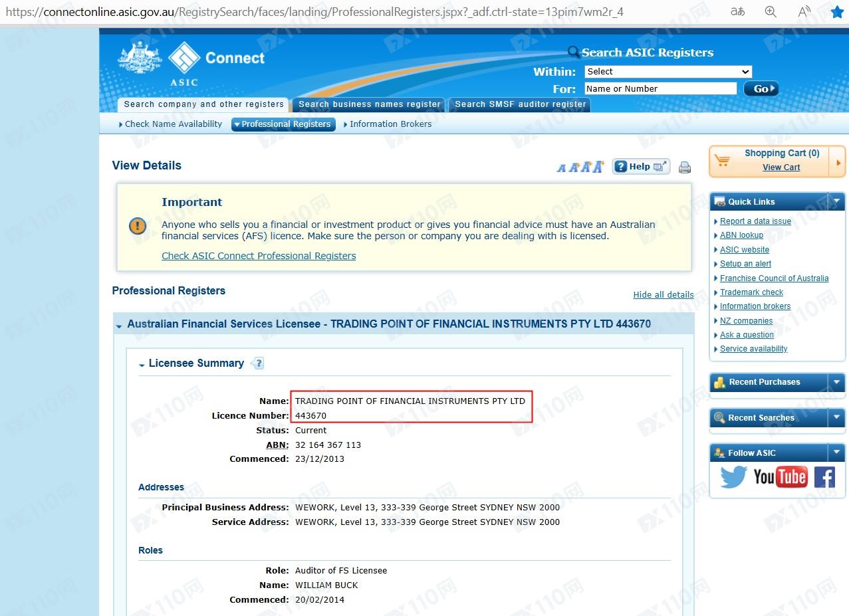This screenshot has width=849, height=616.
Task: Open the Franchise Council of Australia link
Action: (774, 278)
